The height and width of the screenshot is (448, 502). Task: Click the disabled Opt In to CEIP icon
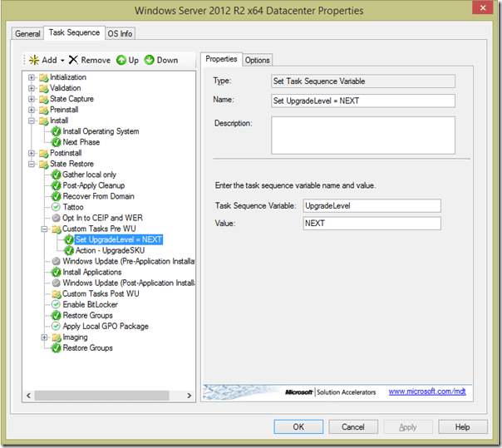pyautogui.click(x=56, y=218)
